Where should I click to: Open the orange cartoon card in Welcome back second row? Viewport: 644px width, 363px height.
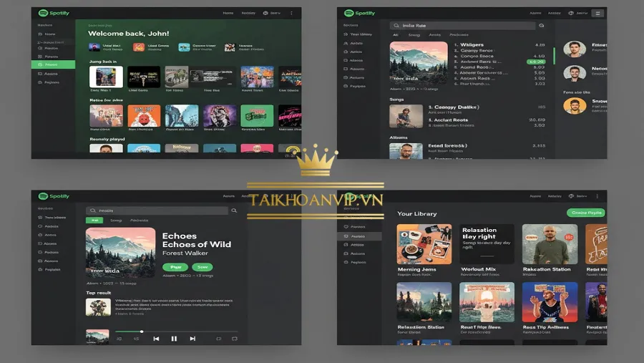(x=144, y=115)
